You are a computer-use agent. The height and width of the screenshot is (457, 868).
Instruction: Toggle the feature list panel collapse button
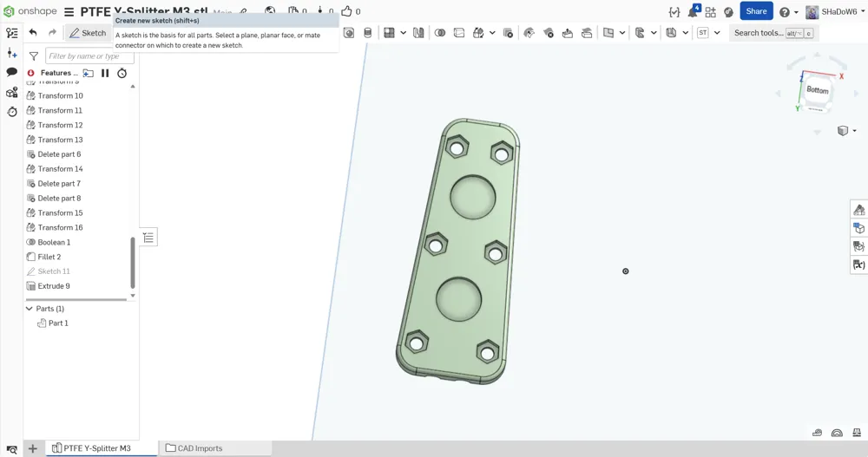point(148,238)
